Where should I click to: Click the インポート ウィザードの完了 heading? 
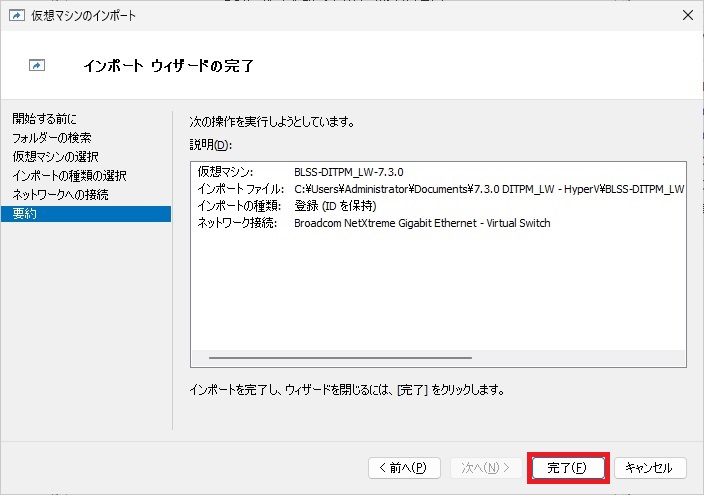point(168,66)
